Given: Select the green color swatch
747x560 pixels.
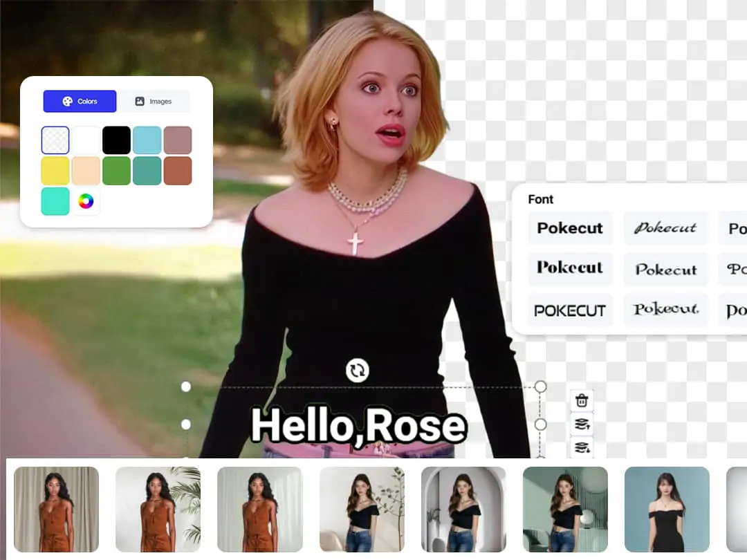Looking at the screenshot, I should click(116, 171).
